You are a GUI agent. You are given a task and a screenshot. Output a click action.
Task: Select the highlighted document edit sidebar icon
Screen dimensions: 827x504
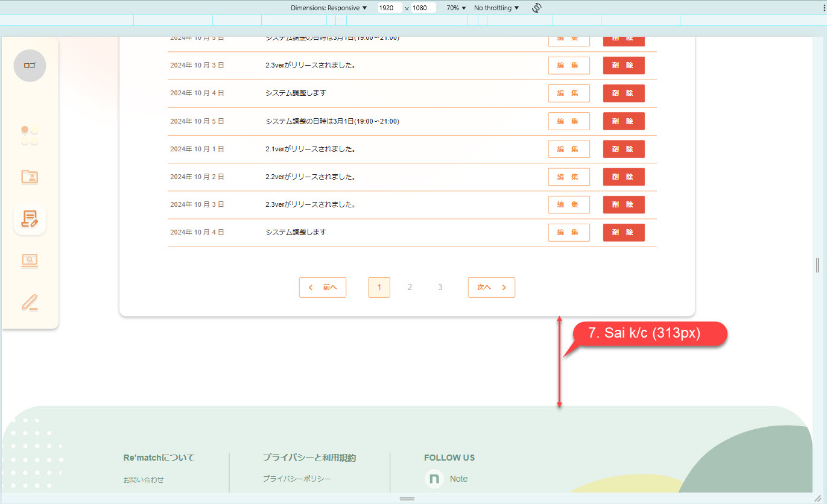point(30,219)
